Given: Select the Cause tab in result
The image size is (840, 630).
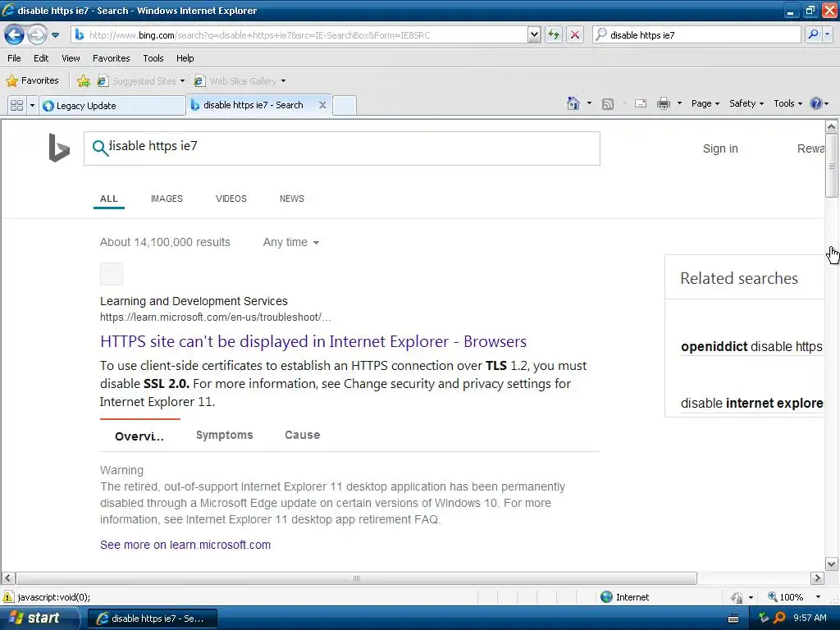Looking at the screenshot, I should tap(302, 435).
